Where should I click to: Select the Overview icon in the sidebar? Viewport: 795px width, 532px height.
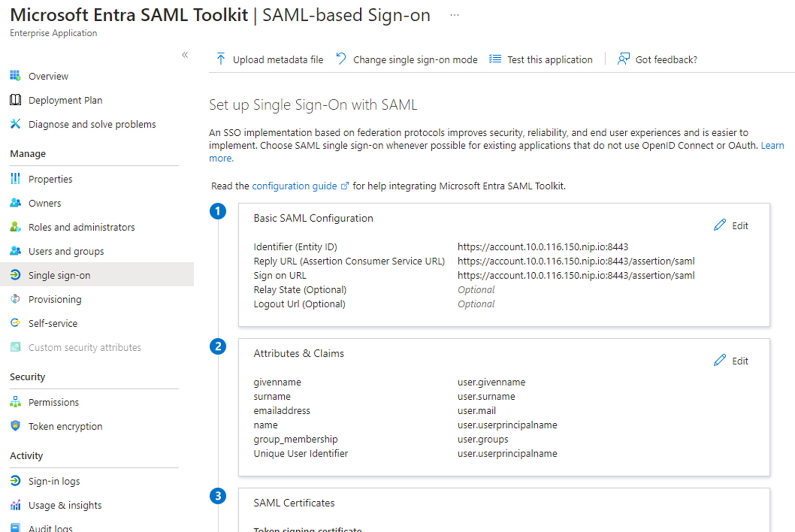click(15, 76)
